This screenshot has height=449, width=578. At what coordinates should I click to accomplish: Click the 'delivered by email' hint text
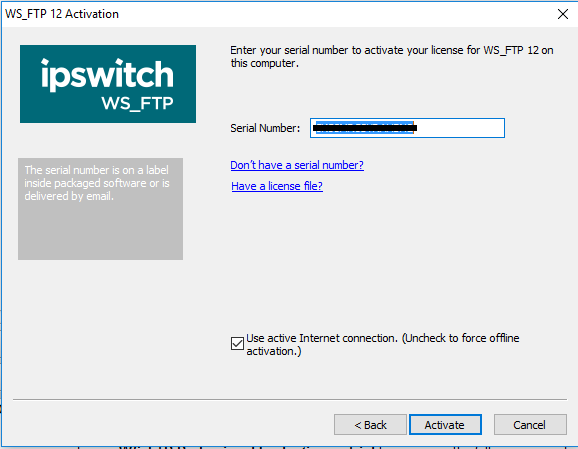(69, 196)
